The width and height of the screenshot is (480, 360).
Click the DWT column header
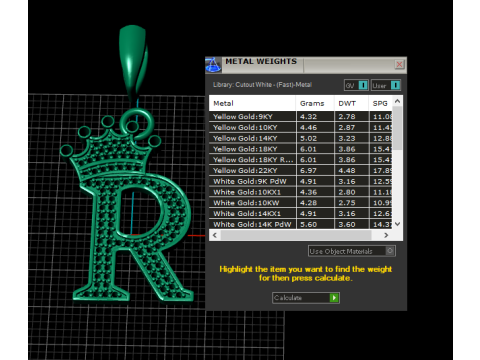[351, 103]
